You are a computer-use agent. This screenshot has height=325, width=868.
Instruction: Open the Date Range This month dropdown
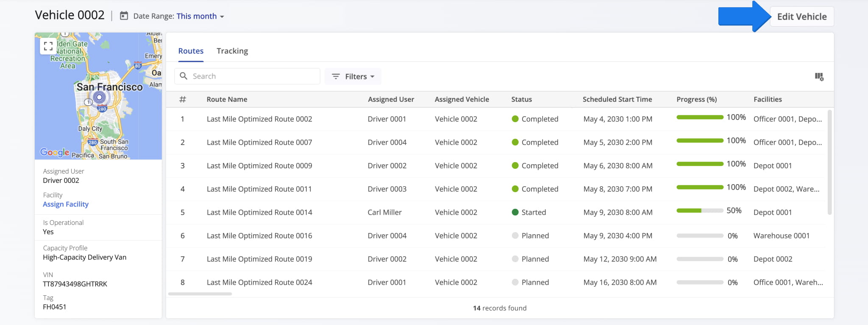(200, 16)
